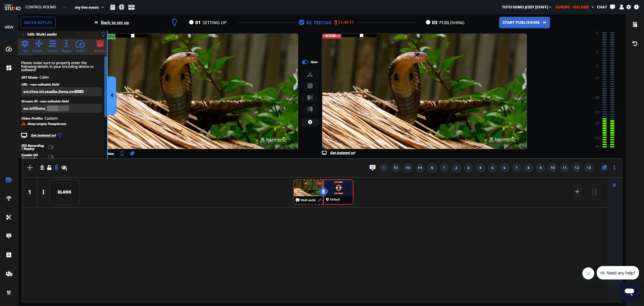Click the Start Publishing button
Image resolution: width=644 pixels, height=306 pixels.
pyautogui.click(x=524, y=23)
